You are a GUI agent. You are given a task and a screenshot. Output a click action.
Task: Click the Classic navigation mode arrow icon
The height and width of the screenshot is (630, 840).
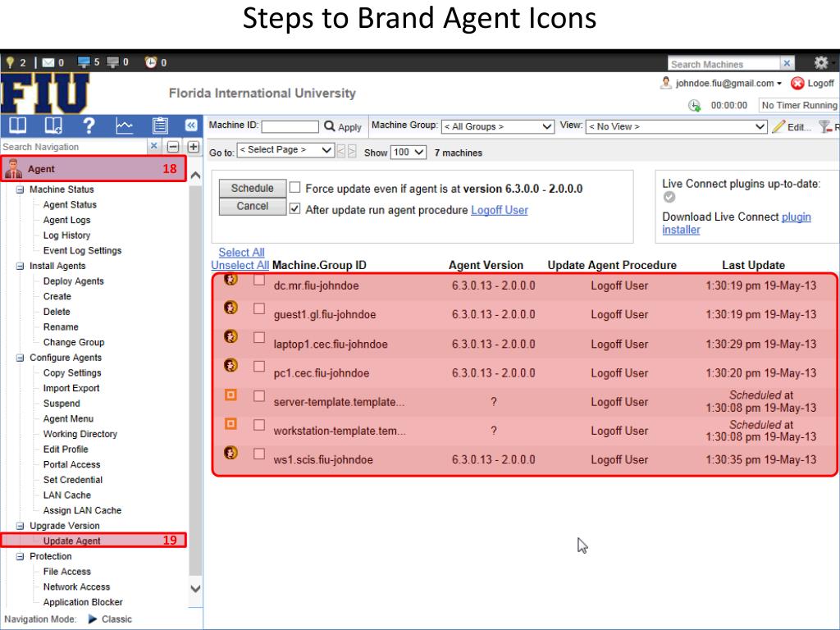[93, 619]
